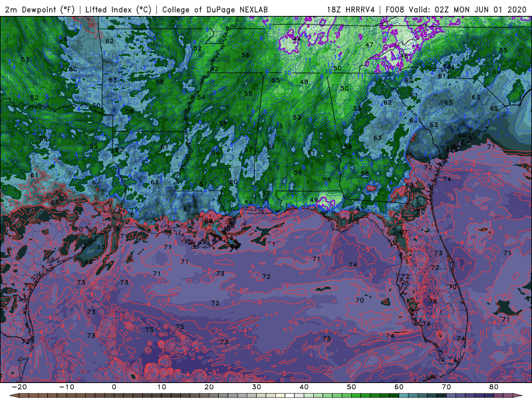532x399 pixels.
Task: Click the 70 label on the color scale
Action: [446, 387]
